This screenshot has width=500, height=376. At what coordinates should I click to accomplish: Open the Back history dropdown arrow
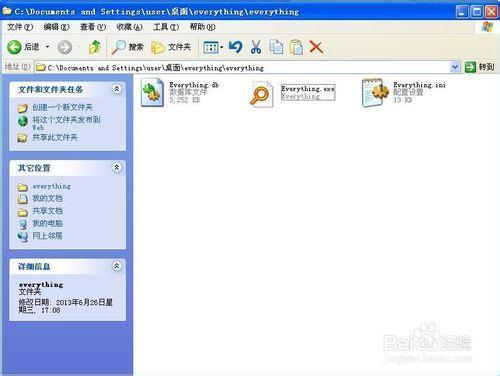click(x=47, y=47)
